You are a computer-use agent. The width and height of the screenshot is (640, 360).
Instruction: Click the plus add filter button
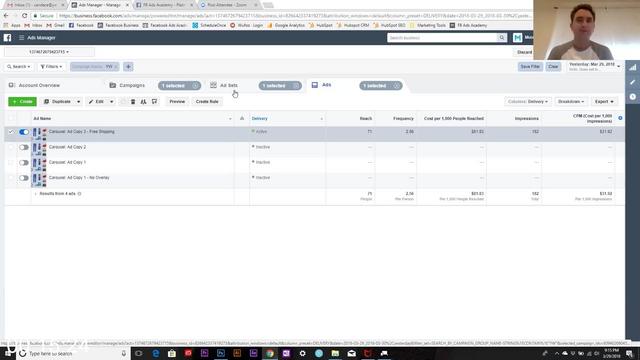pos(128,67)
